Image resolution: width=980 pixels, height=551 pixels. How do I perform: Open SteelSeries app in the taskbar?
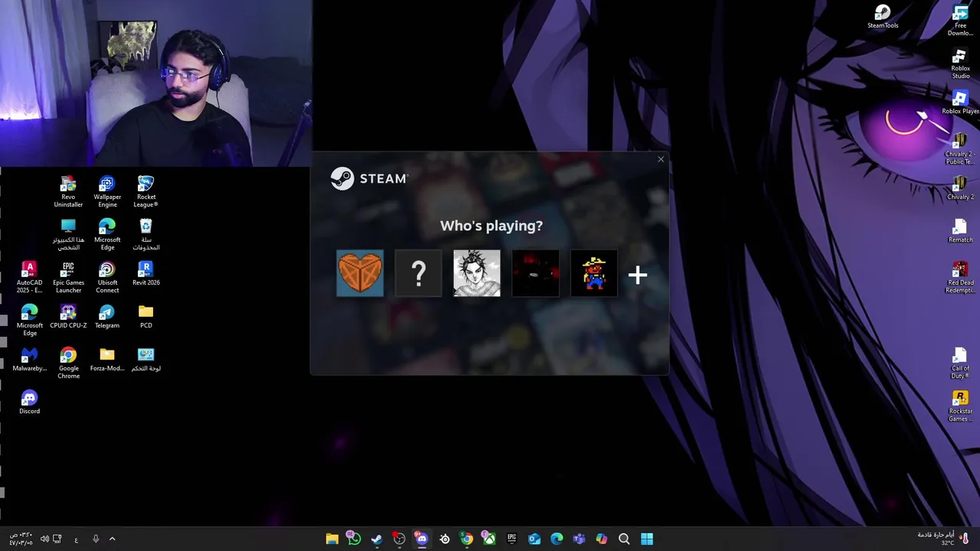pos(444,539)
